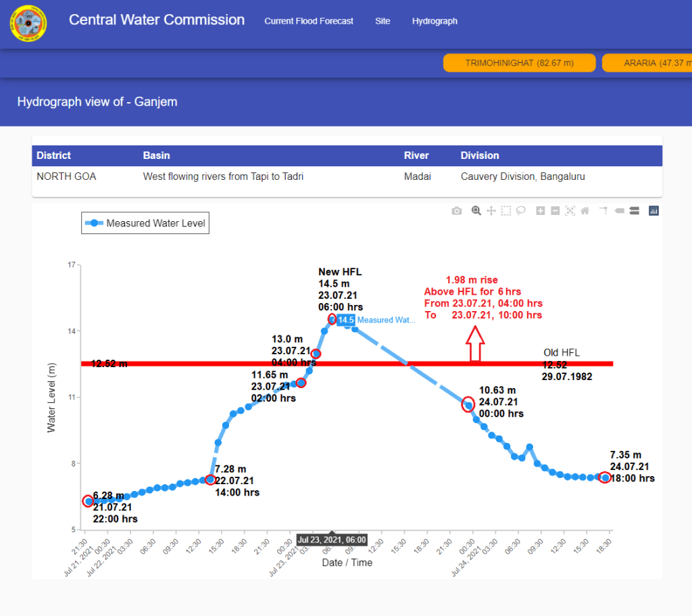Click the ARARIA station button
692x616 pixels.
[649, 63]
